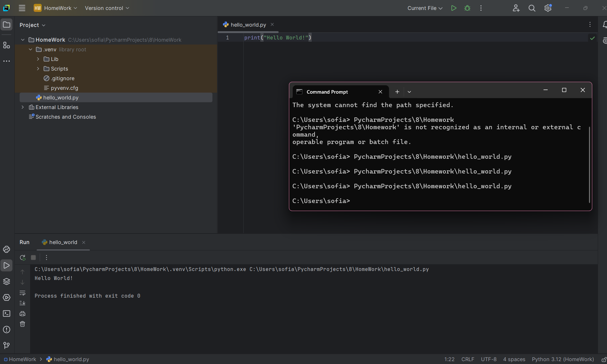The image size is (607, 364).
Task: Click python.exe command link in Run output
Action: 140,269
